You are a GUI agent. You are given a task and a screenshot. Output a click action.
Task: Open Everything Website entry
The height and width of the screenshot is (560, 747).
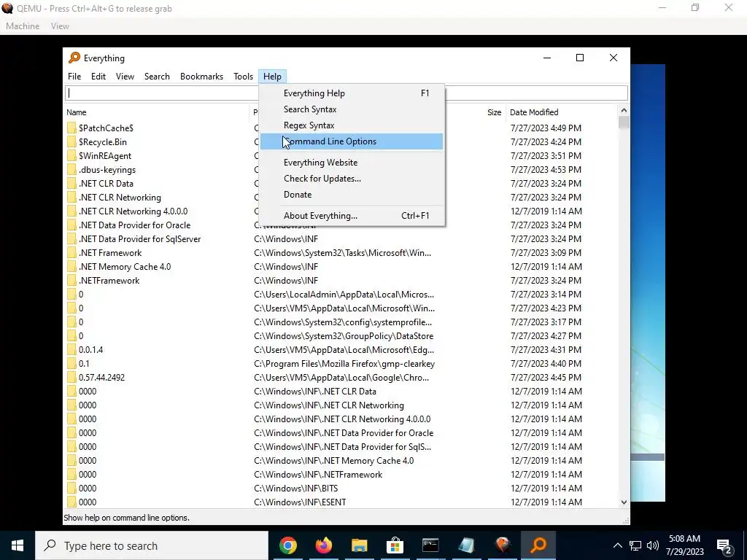352,163
